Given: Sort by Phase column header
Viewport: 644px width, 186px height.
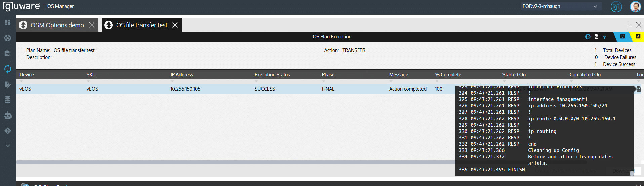Looking at the screenshot, I should (x=328, y=75).
